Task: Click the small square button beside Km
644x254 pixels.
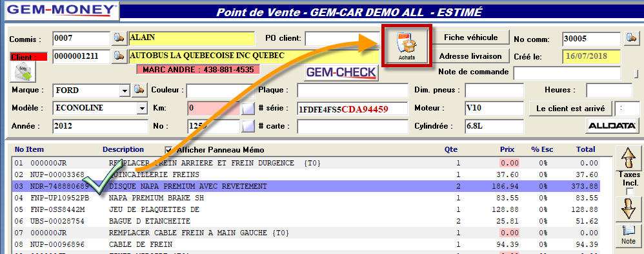Action: coord(248,109)
